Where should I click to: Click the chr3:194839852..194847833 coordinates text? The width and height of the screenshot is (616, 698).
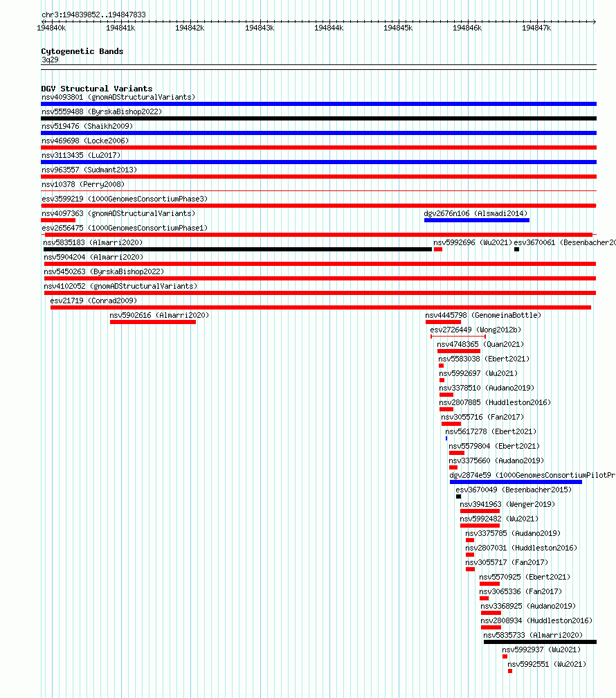click(x=93, y=15)
